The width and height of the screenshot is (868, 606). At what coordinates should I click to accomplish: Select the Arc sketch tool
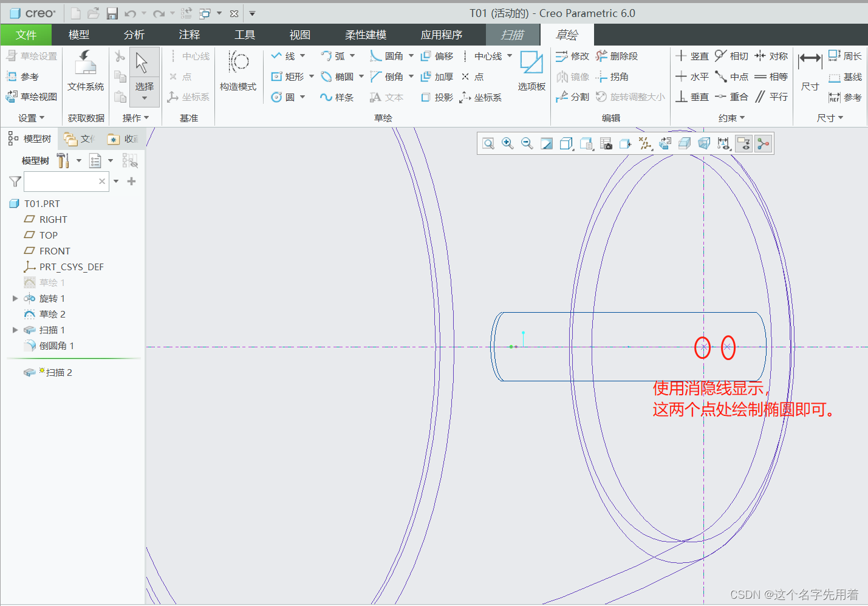tap(333, 56)
